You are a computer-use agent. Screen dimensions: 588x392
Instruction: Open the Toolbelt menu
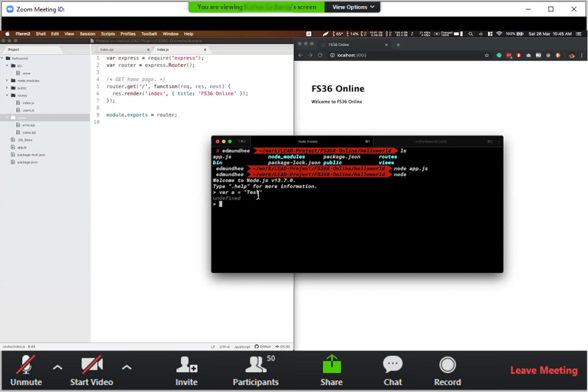pyautogui.click(x=149, y=33)
